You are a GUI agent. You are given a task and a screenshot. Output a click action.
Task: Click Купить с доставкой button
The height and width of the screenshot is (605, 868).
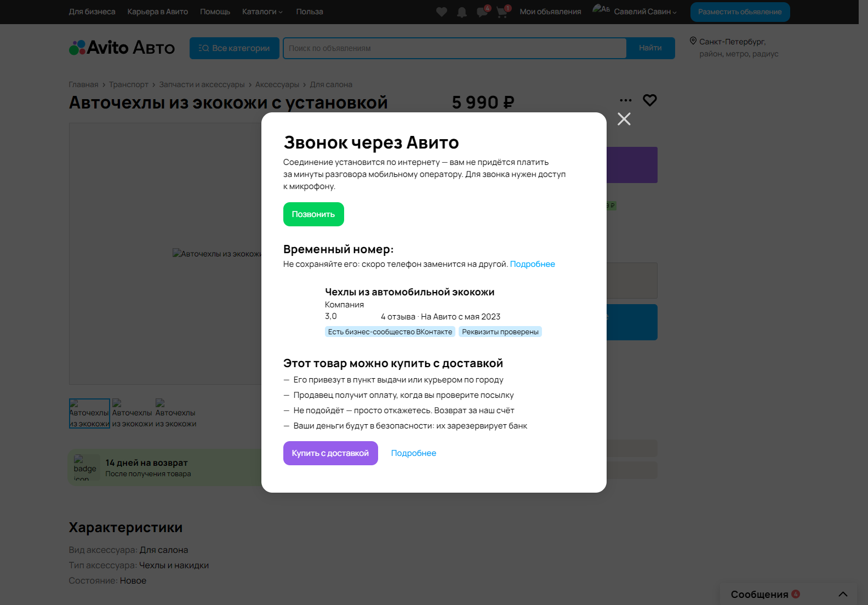coord(330,453)
